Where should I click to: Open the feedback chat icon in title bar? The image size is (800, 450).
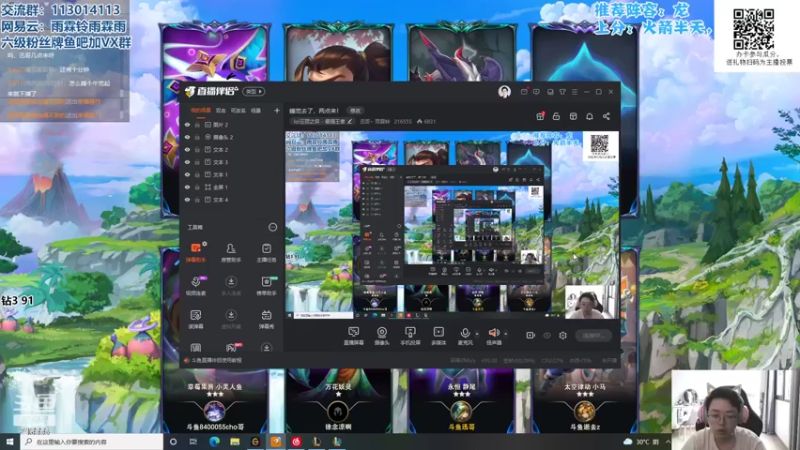point(536,92)
